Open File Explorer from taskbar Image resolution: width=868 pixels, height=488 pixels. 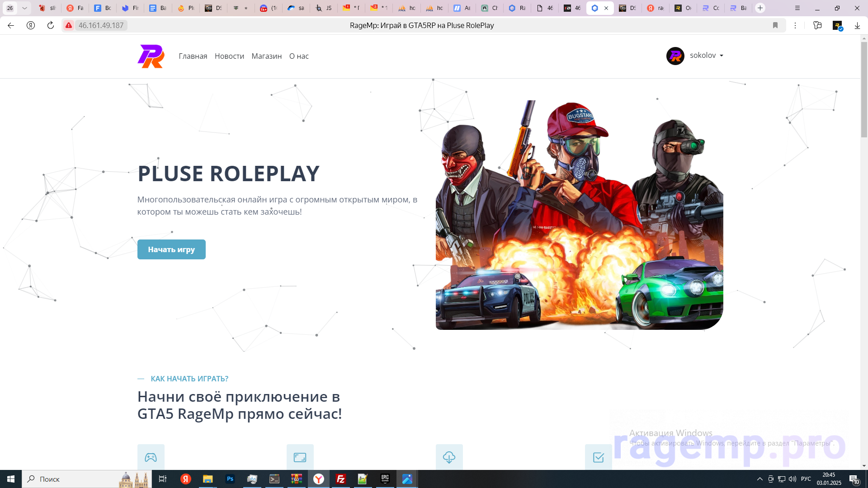click(x=208, y=479)
